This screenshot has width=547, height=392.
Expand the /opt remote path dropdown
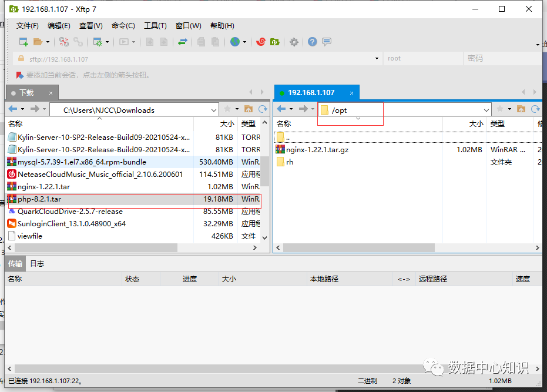486,110
